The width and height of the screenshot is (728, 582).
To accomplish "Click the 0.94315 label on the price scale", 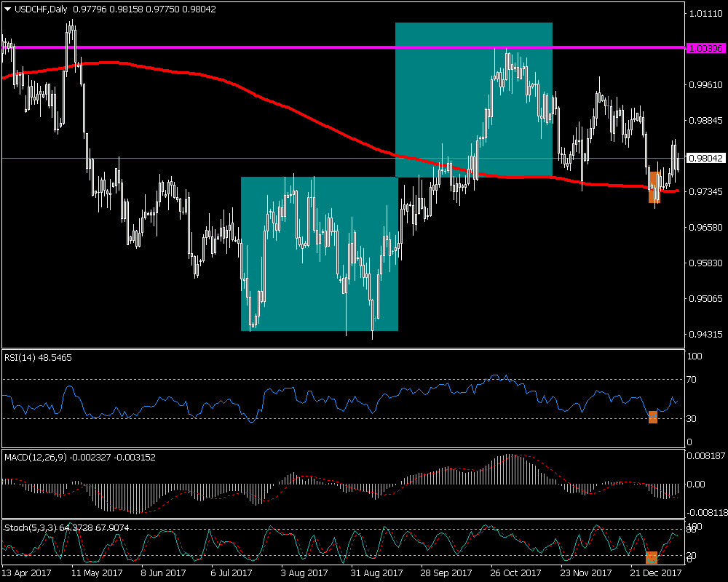I will (x=705, y=335).
